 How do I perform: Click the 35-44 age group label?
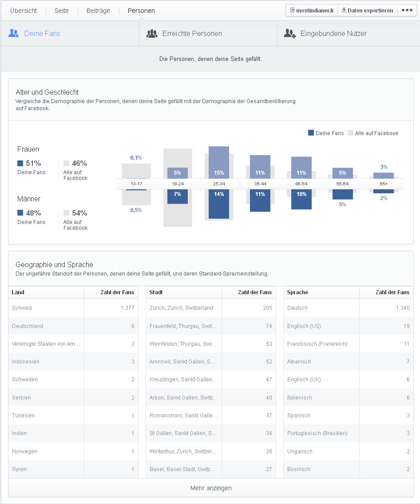pos(260,184)
